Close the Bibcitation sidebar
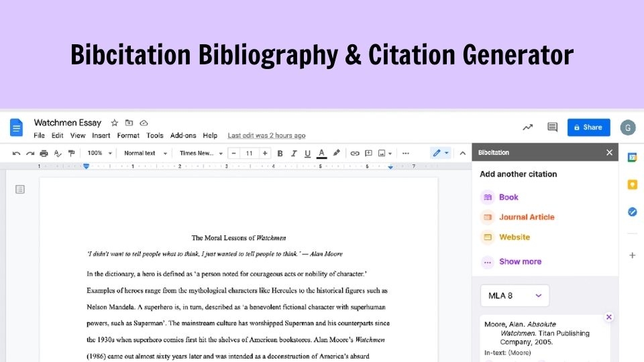This screenshot has height=362, width=644. click(610, 152)
